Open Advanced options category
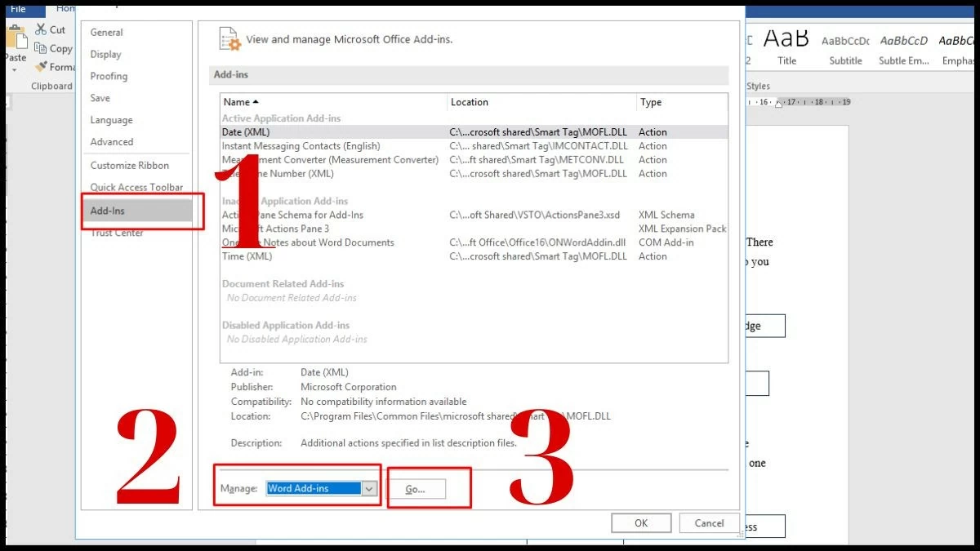The width and height of the screenshot is (980, 551). 112,142
